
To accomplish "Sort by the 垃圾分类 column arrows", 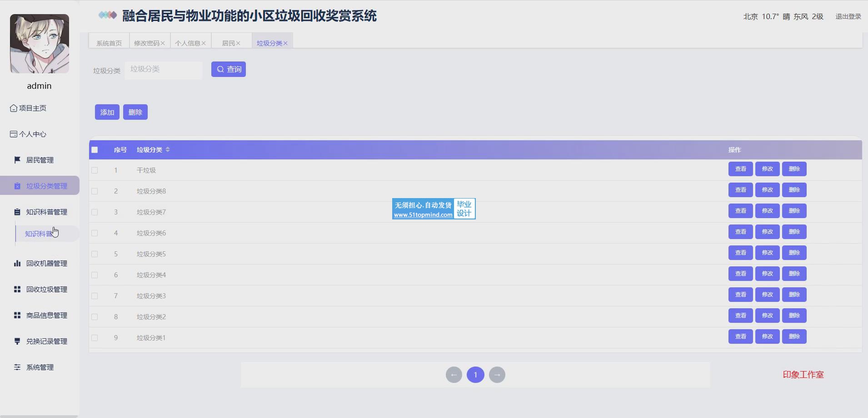I will point(168,150).
